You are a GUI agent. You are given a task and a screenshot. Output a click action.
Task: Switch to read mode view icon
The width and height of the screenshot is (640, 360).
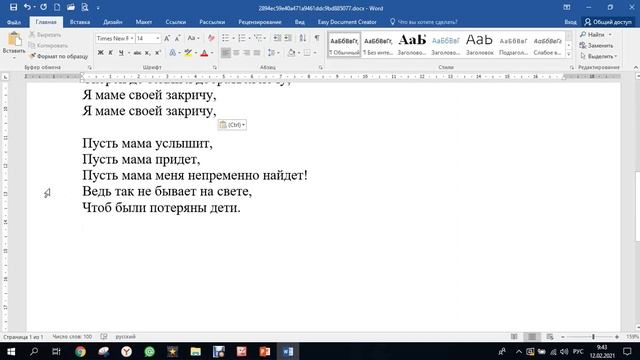[514, 337]
